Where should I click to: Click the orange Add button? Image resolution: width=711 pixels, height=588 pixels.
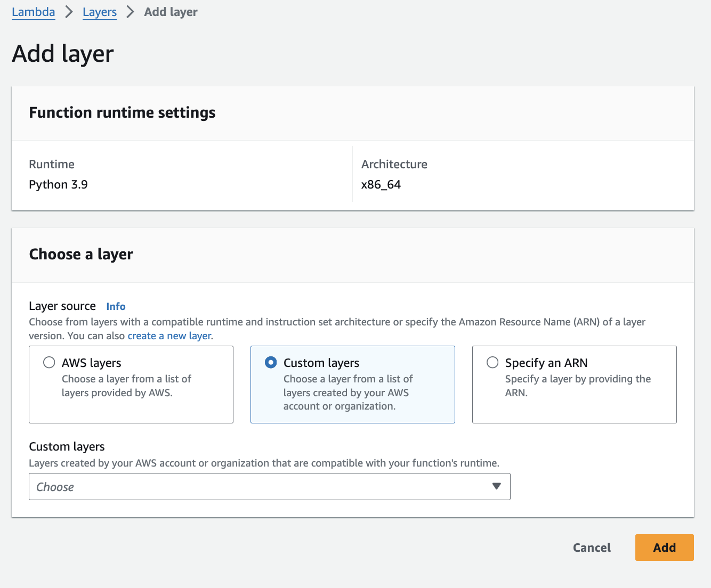(664, 548)
